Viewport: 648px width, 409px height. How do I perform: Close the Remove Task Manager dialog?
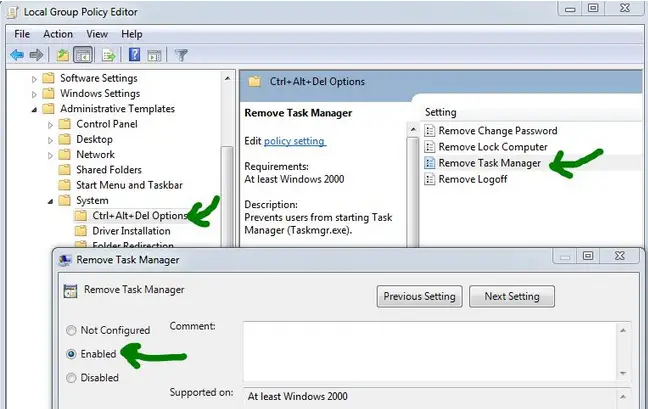(620, 256)
